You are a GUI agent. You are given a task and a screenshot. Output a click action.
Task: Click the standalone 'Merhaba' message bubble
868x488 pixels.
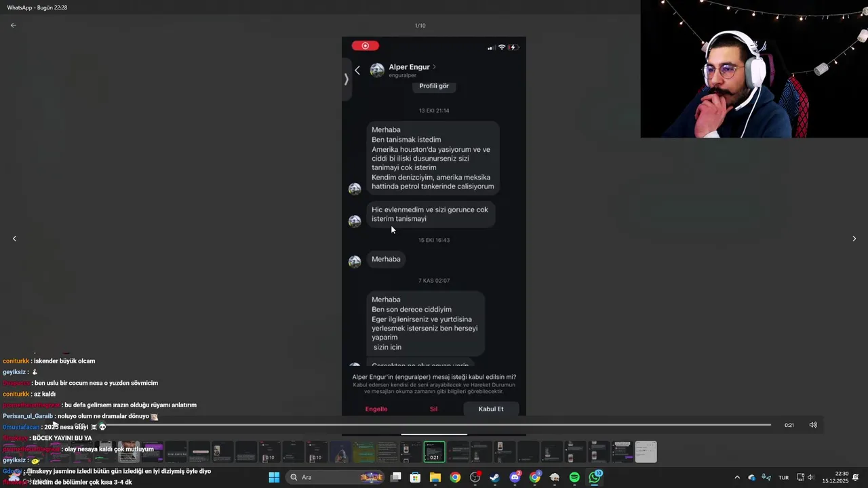point(386,259)
